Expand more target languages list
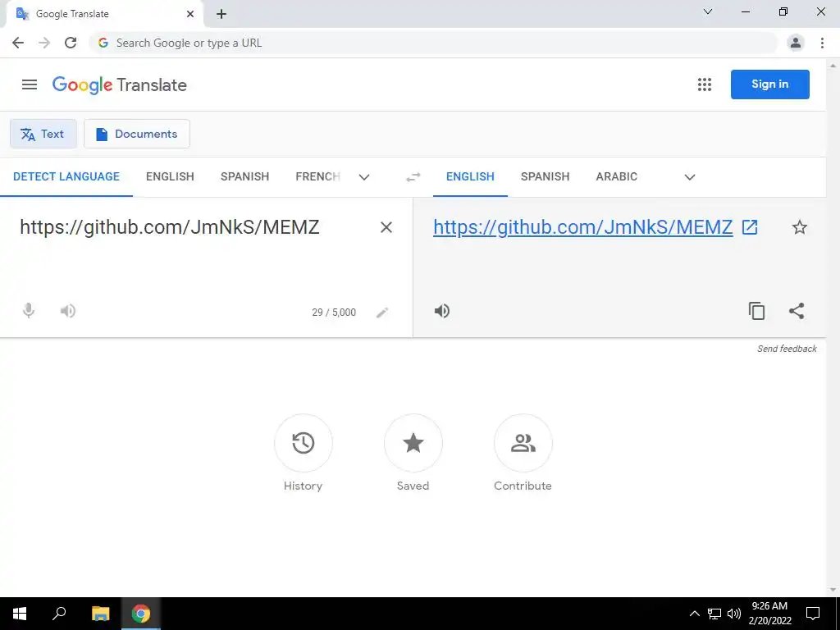The width and height of the screenshot is (840, 630). point(689,177)
